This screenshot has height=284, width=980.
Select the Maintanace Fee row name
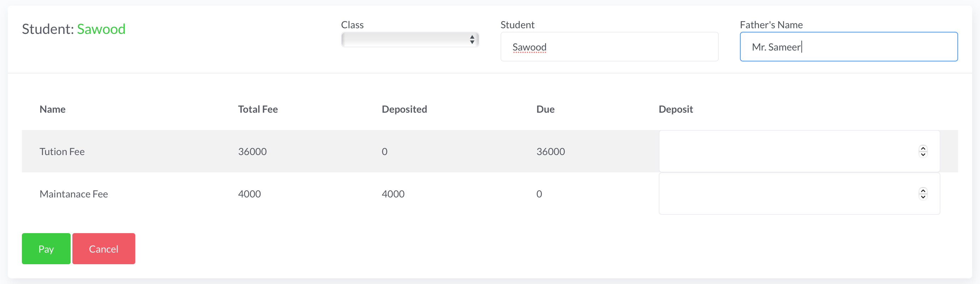74,194
